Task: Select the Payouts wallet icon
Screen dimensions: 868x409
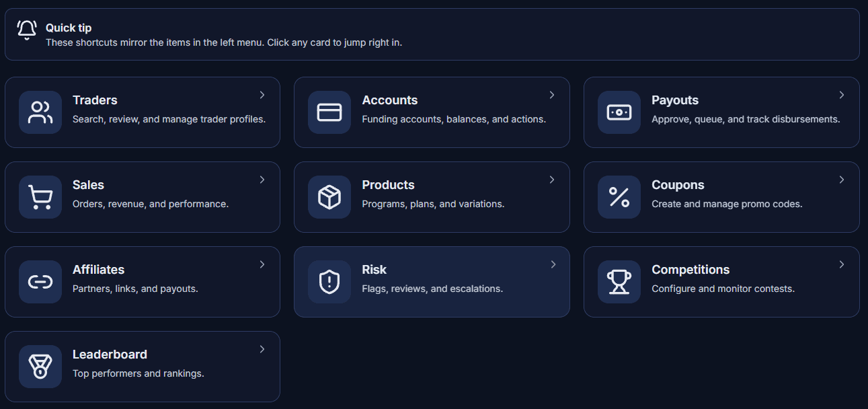Action: point(619,112)
